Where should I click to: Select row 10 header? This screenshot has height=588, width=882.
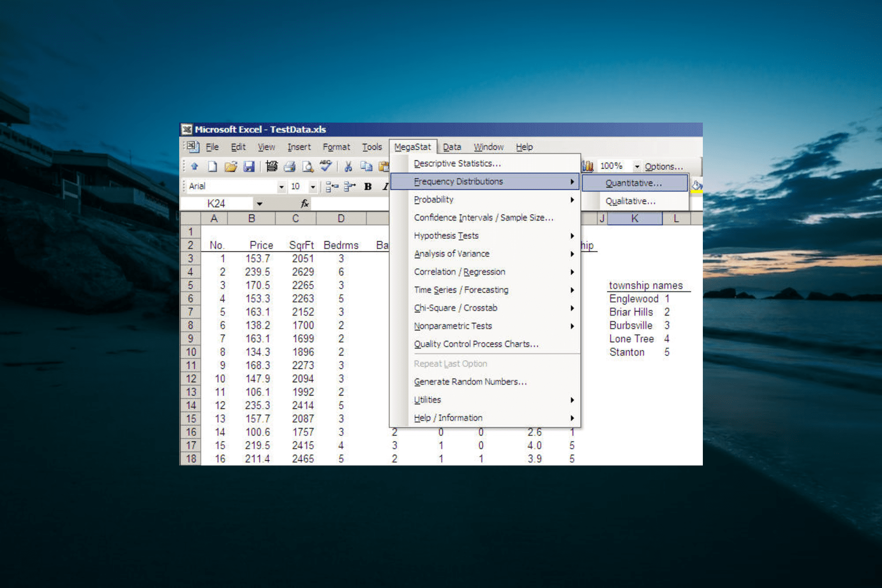(190, 352)
